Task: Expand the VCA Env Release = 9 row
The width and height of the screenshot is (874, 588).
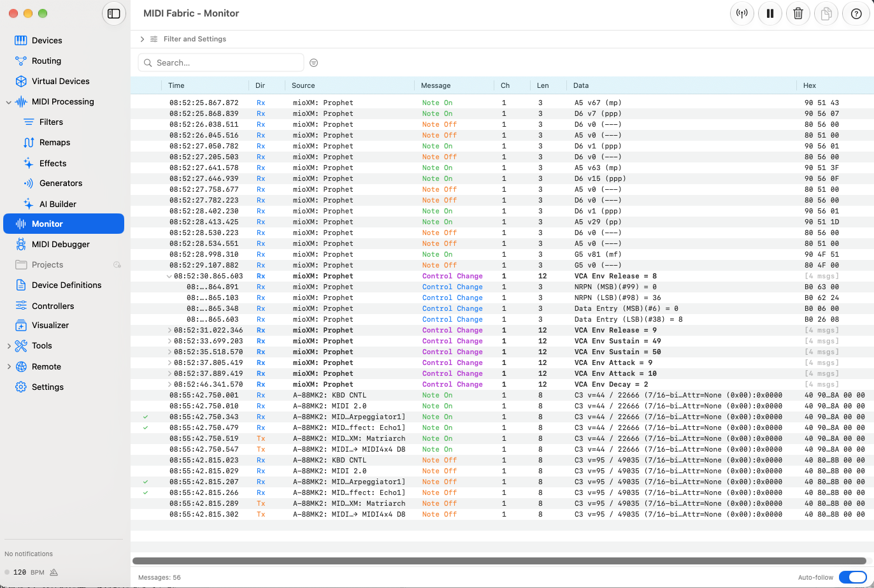Action: pos(169,330)
